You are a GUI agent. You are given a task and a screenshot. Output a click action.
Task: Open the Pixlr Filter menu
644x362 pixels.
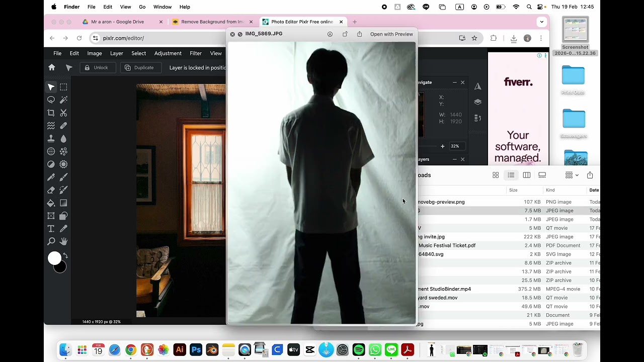pyautogui.click(x=196, y=53)
